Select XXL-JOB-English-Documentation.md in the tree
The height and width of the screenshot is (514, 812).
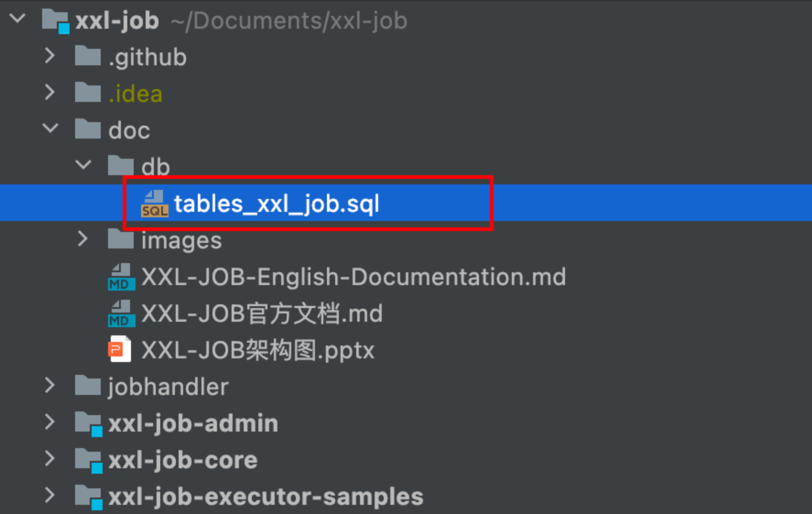point(353,277)
